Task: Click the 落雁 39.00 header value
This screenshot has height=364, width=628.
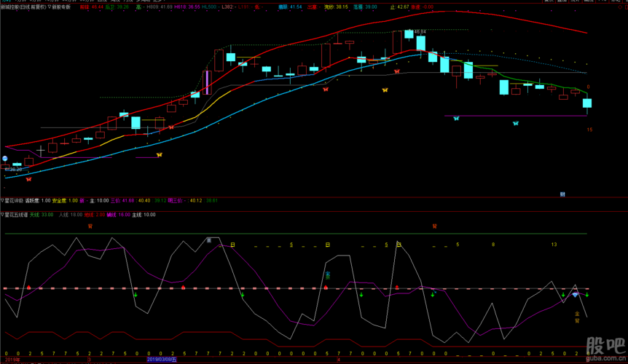Action: [365, 7]
